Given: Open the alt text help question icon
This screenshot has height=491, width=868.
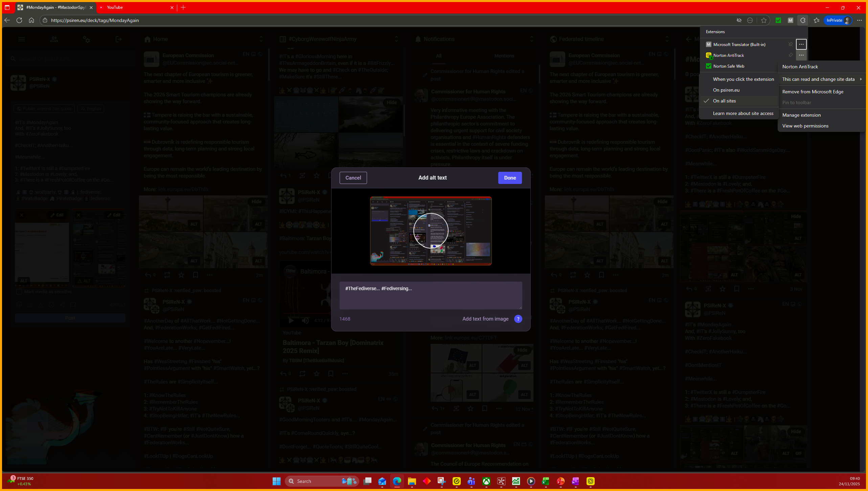Looking at the screenshot, I should pos(518,319).
